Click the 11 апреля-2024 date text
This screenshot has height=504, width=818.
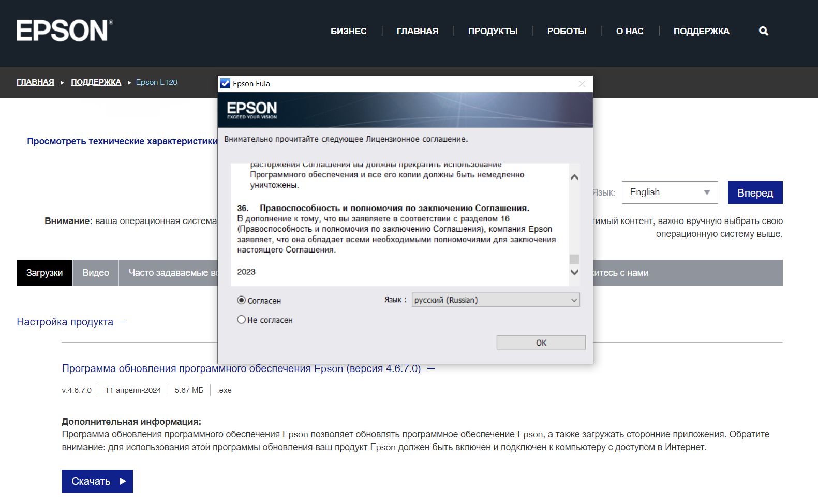click(133, 390)
